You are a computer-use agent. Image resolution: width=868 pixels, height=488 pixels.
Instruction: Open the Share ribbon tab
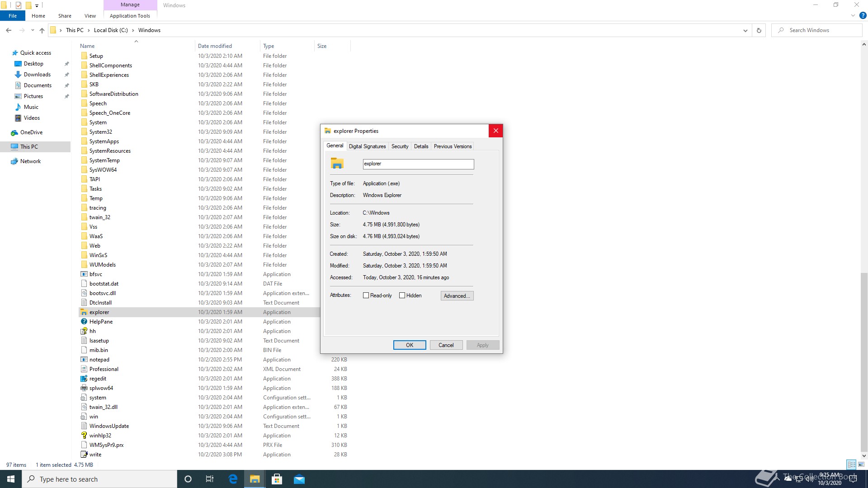(65, 16)
